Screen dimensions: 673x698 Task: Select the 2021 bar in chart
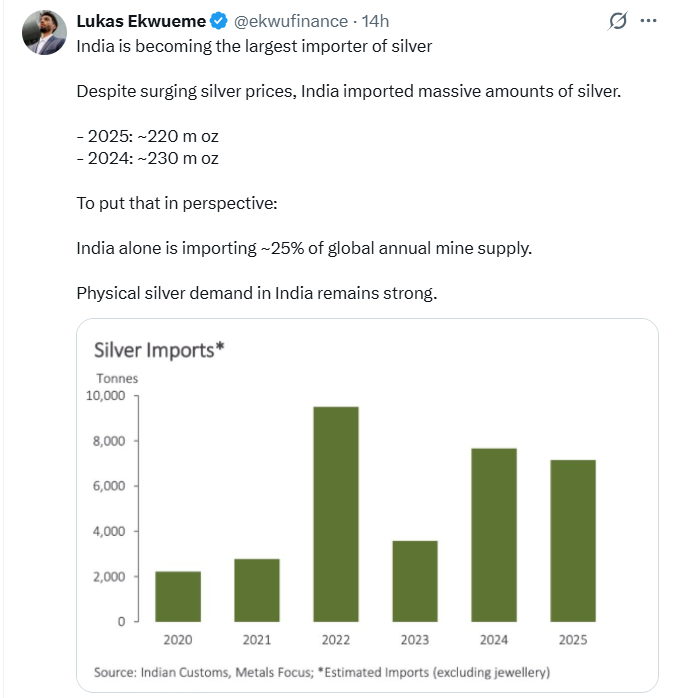click(x=257, y=590)
